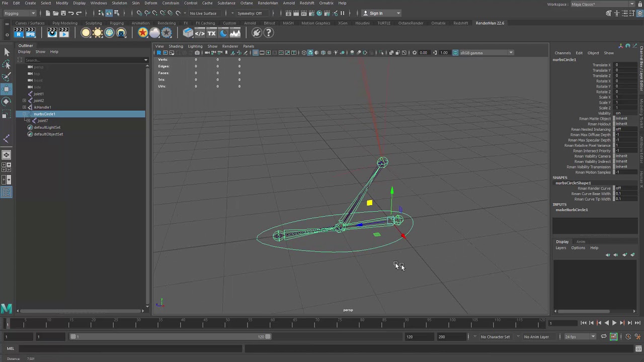Go to start of playback range
Image resolution: width=644 pixels, height=362 pixels.
click(x=584, y=323)
